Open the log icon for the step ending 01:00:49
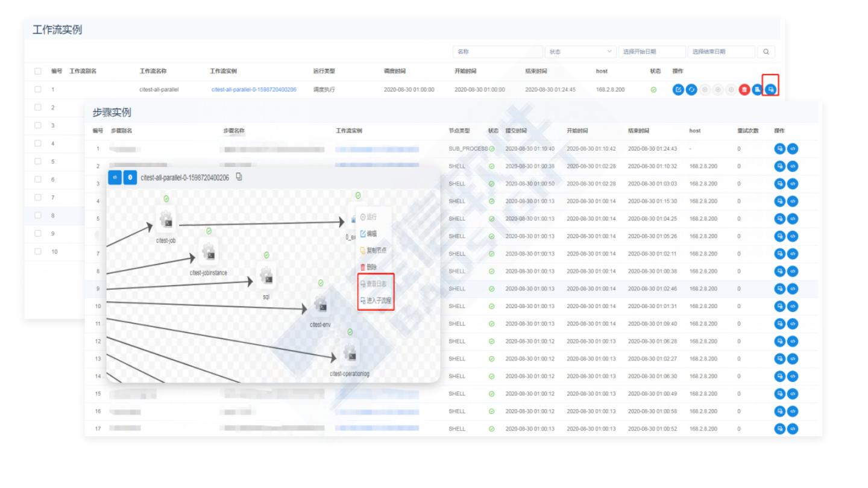This screenshot has width=868, height=488. coord(780,394)
